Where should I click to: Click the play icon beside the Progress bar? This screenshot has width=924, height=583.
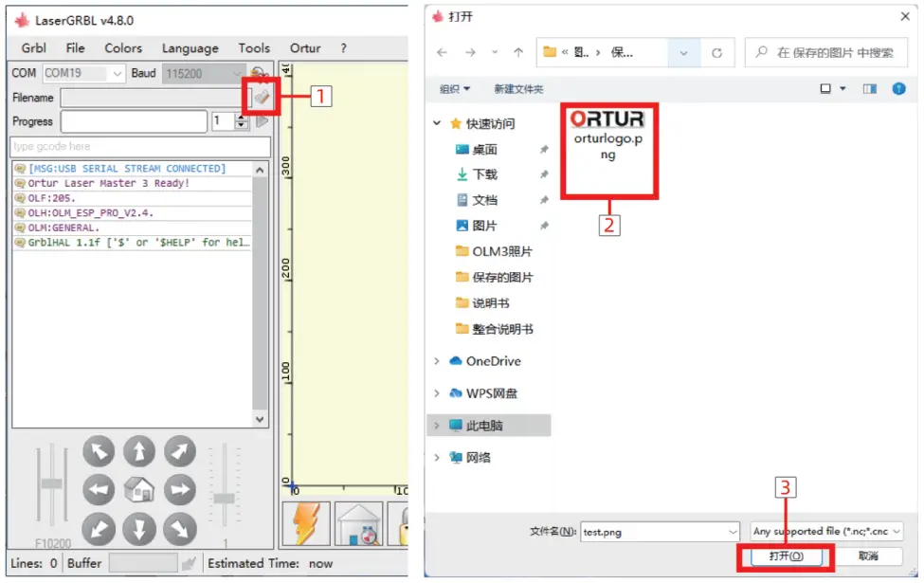[263, 121]
